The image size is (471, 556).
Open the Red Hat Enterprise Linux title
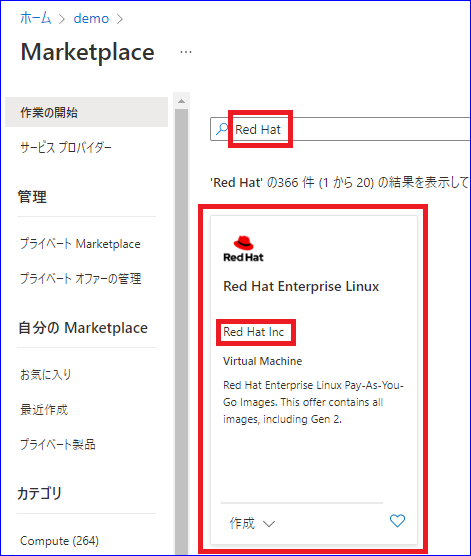301,286
